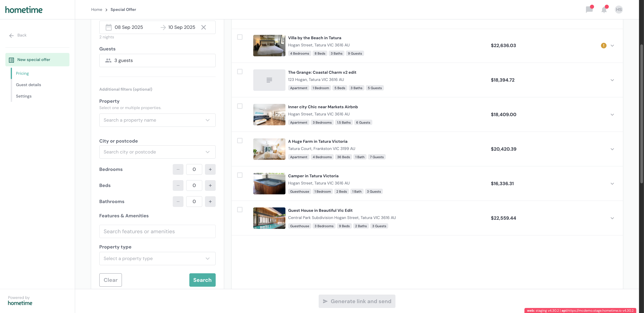Open A Huge Farm bedroom thumbnail
The image size is (644, 313).
(269, 149)
